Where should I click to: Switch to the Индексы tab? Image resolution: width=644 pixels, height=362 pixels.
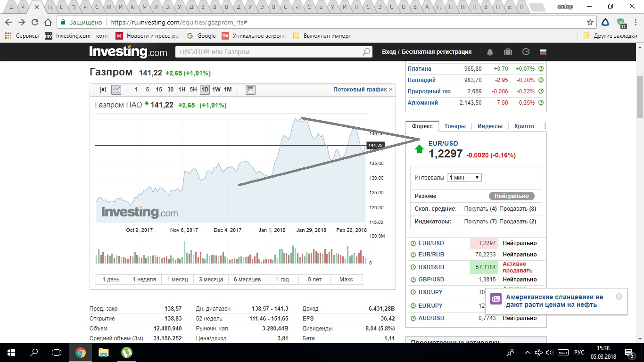(490, 126)
